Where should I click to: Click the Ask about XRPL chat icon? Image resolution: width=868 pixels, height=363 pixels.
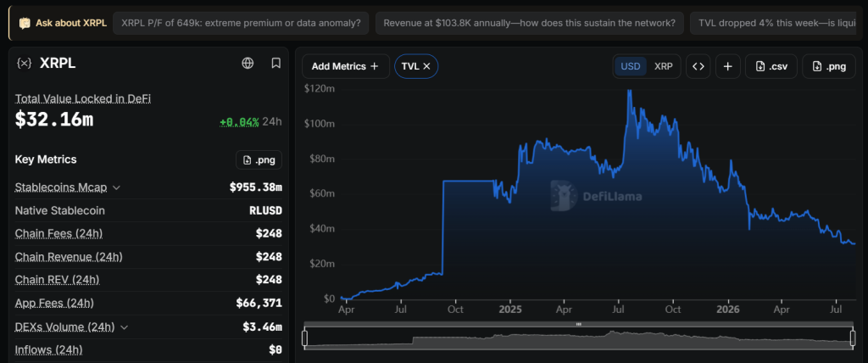click(25, 23)
